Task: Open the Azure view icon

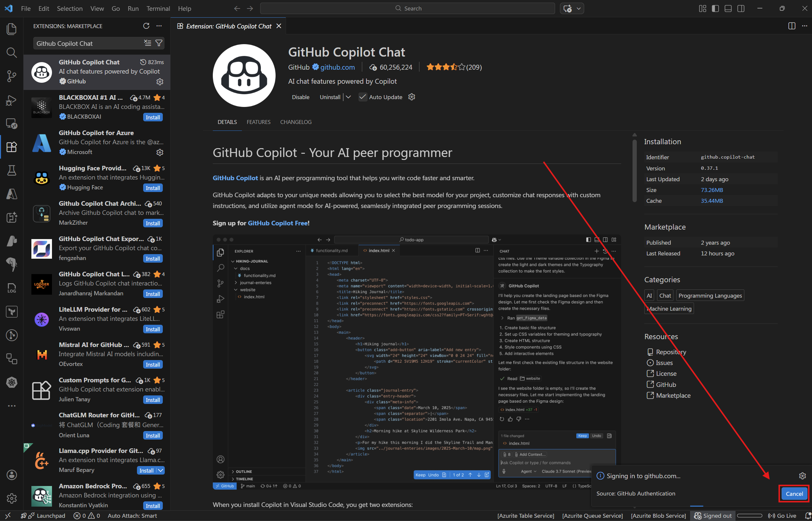Action: 11,194
